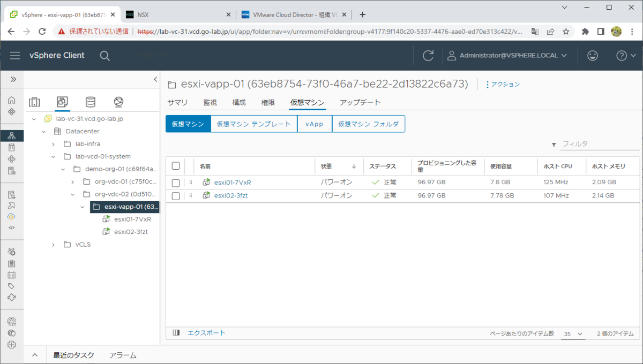Open Shortcuts icon in sidebar
Image resolution: width=643 pixels, height=364 pixels.
12,111
